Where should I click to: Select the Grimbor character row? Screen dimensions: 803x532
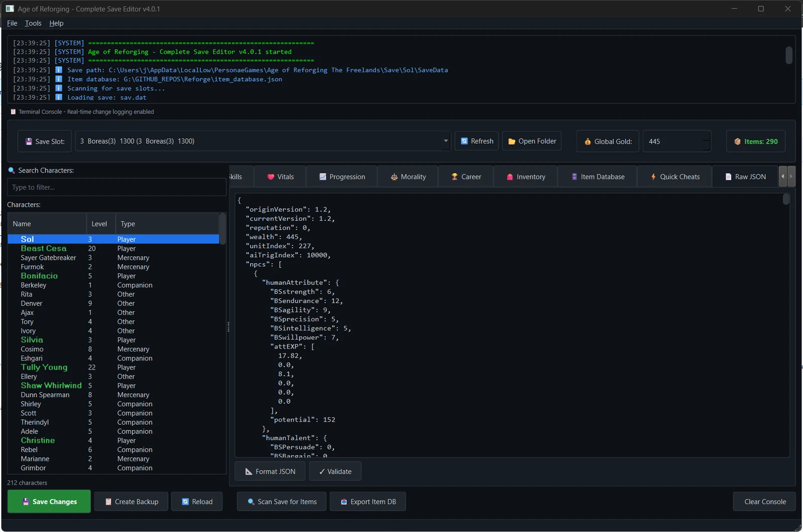point(113,468)
